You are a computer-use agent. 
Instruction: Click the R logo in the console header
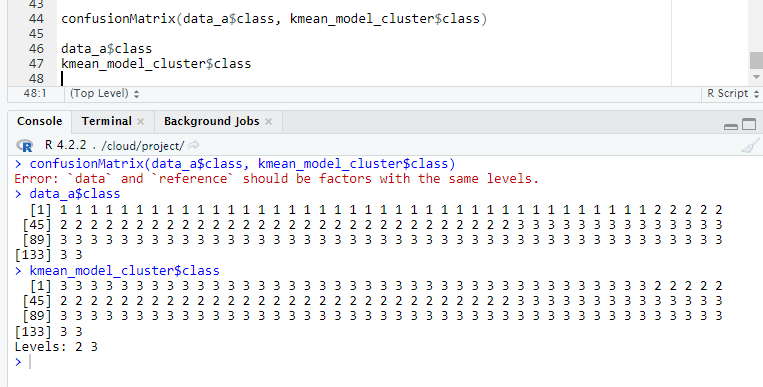[24, 146]
